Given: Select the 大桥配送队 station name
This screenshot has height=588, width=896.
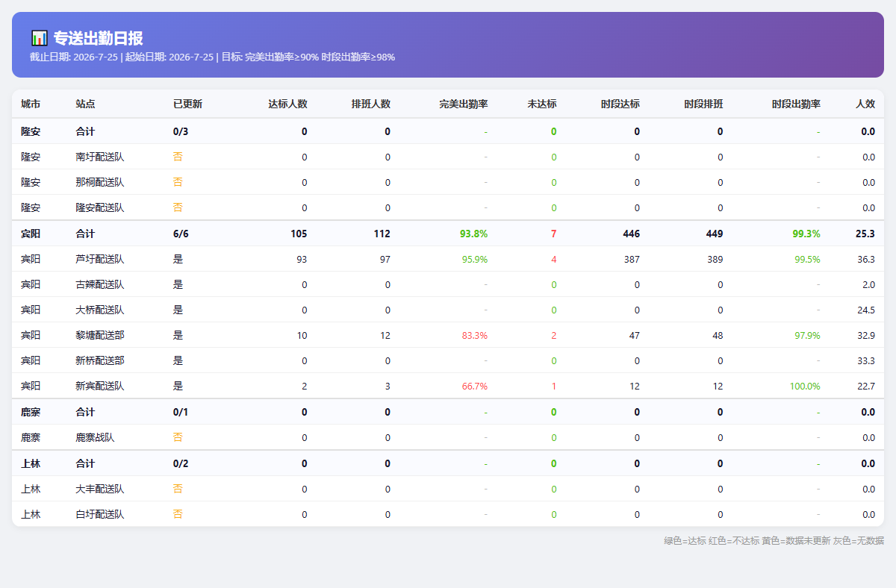Looking at the screenshot, I should 100,310.
